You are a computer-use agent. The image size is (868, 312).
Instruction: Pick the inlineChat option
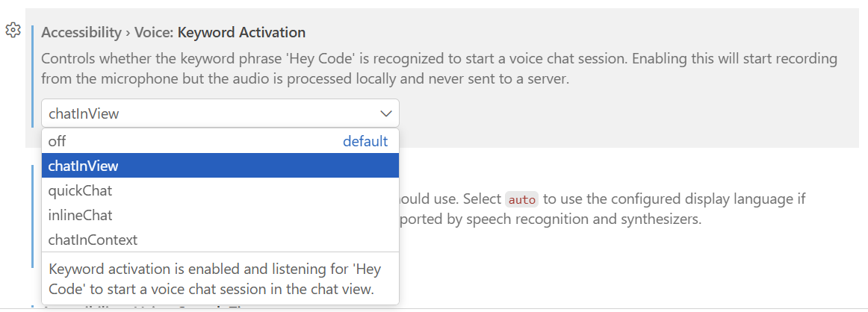[80, 215]
